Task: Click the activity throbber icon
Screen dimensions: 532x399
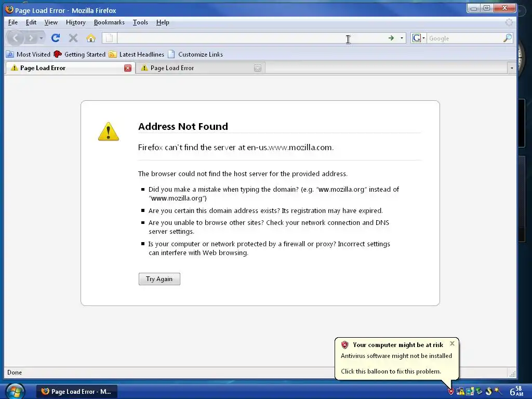Action: click(x=509, y=22)
